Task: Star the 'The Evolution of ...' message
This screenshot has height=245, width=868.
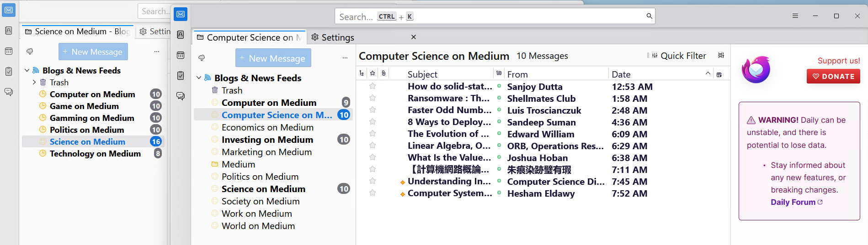Action: click(373, 134)
